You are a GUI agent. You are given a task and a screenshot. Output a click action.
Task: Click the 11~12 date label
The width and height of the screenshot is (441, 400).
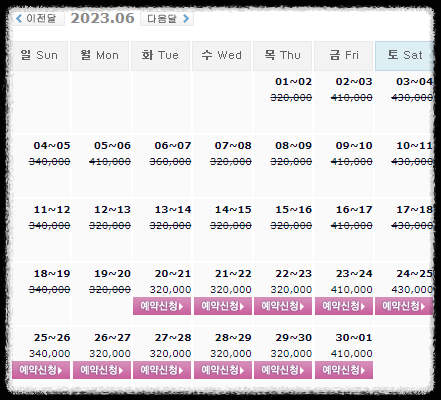click(52, 210)
